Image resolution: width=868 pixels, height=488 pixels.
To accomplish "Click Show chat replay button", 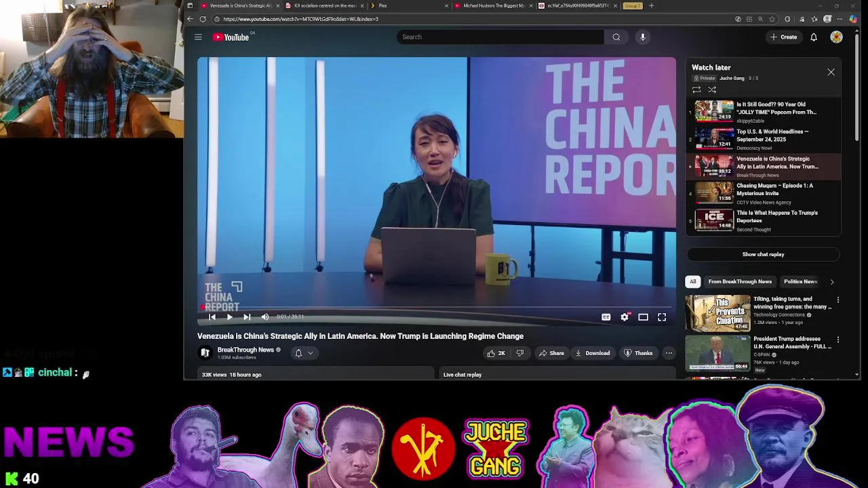I will click(x=763, y=254).
